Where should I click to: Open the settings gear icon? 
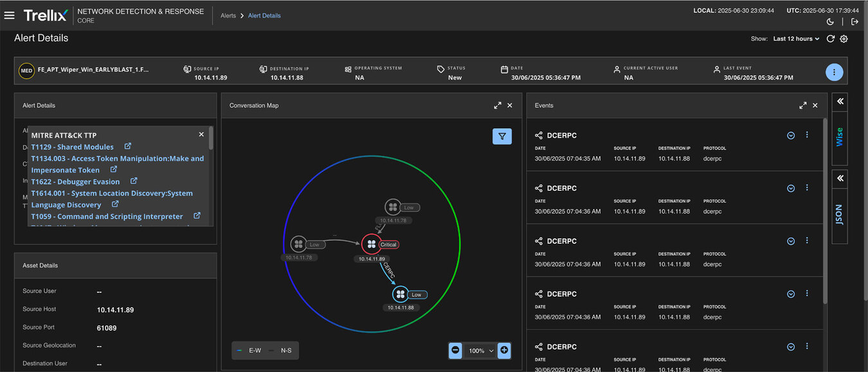844,39
